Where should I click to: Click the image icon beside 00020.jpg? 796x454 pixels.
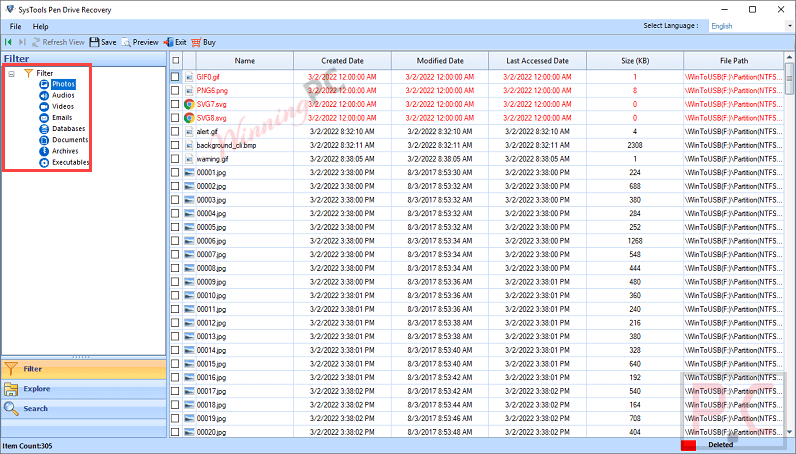(189, 432)
